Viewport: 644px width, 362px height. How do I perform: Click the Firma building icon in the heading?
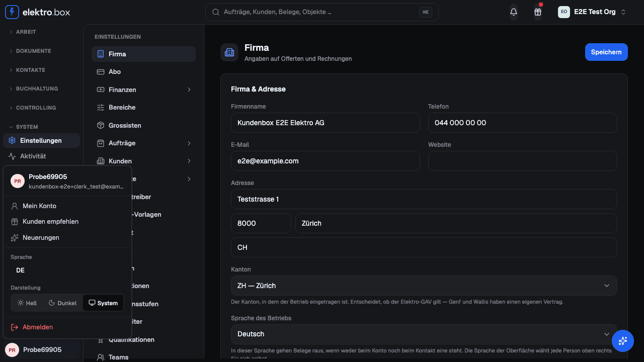click(229, 52)
